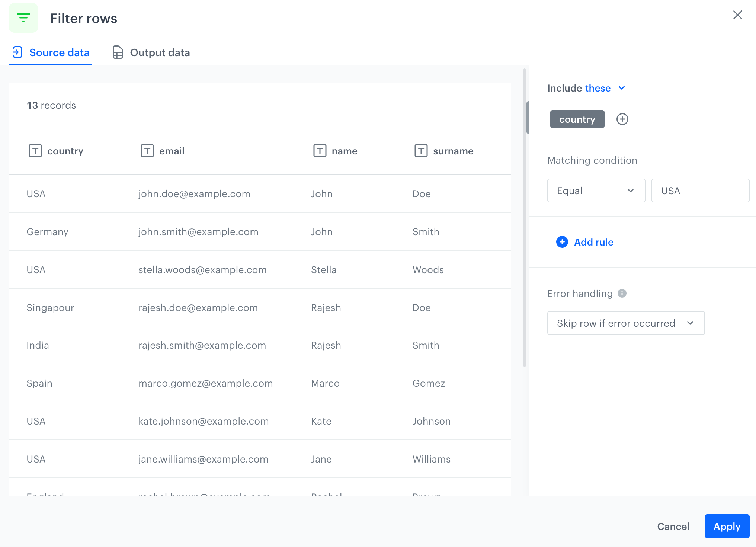Click the surname column type icon
Image resolution: width=756 pixels, height=547 pixels.
[421, 151]
